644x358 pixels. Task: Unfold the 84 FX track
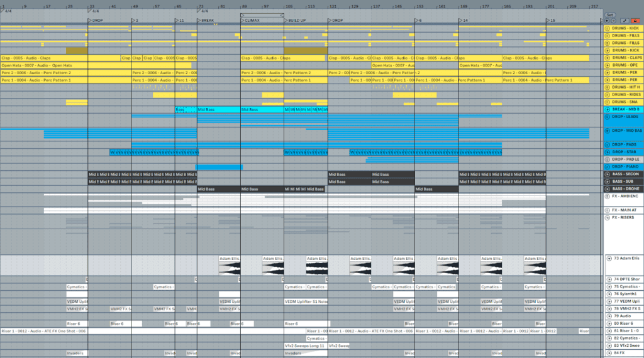tap(609, 353)
